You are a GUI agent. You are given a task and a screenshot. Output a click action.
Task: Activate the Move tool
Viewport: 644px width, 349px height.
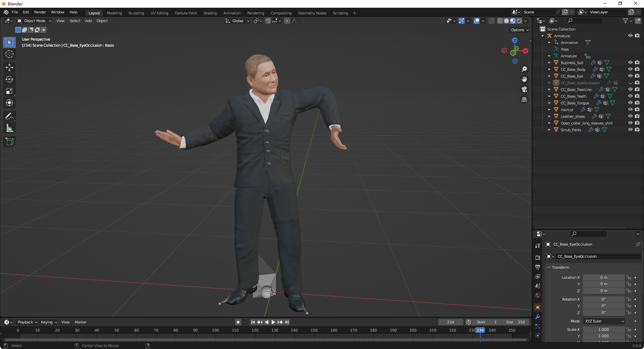click(x=9, y=67)
